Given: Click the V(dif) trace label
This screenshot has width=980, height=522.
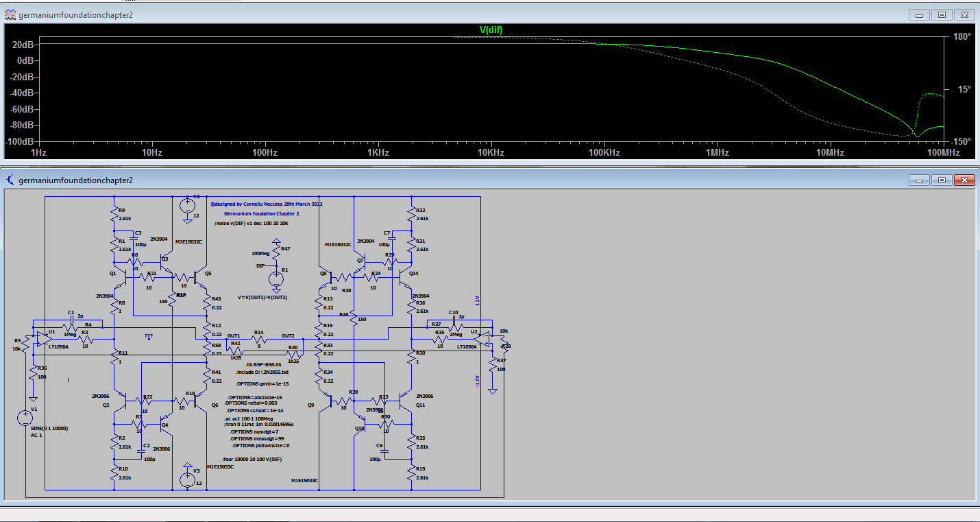Looking at the screenshot, I should click(x=491, y=29).
